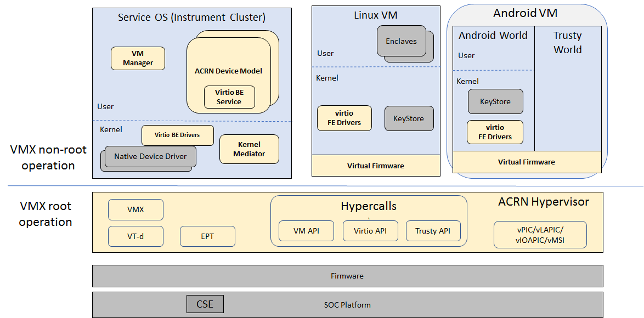Select the Trusty World panel
This screenshot has height=318, width=644.
point(567,93)
